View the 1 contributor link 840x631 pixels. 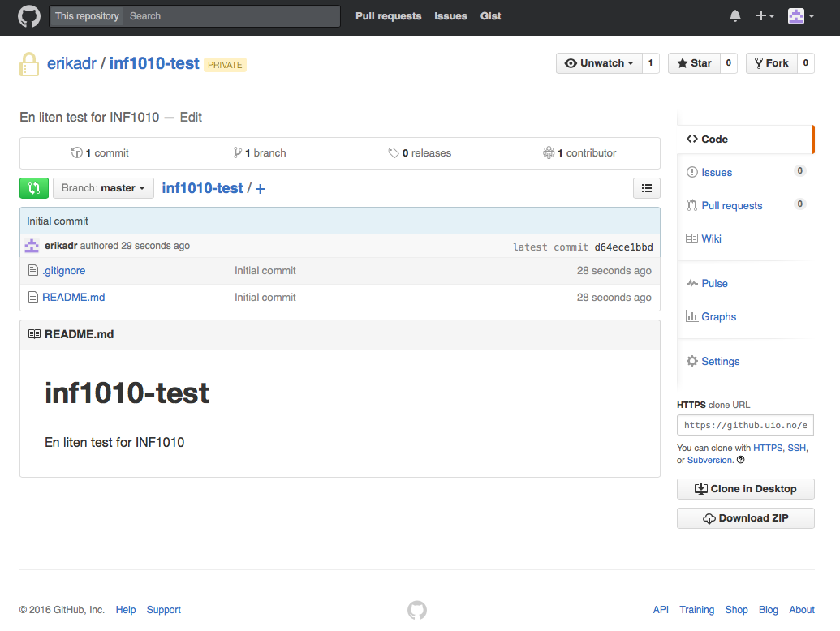pyautogui.click(x=579, y=153)
